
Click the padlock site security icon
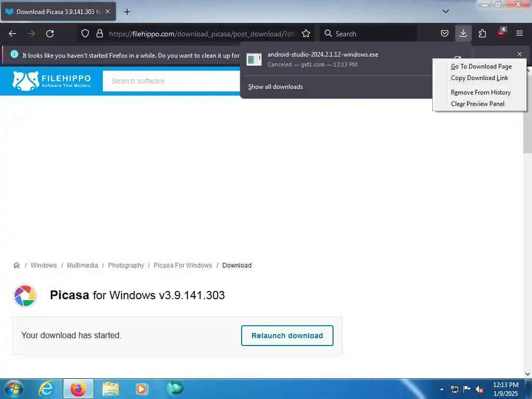(x=99, y=34)
